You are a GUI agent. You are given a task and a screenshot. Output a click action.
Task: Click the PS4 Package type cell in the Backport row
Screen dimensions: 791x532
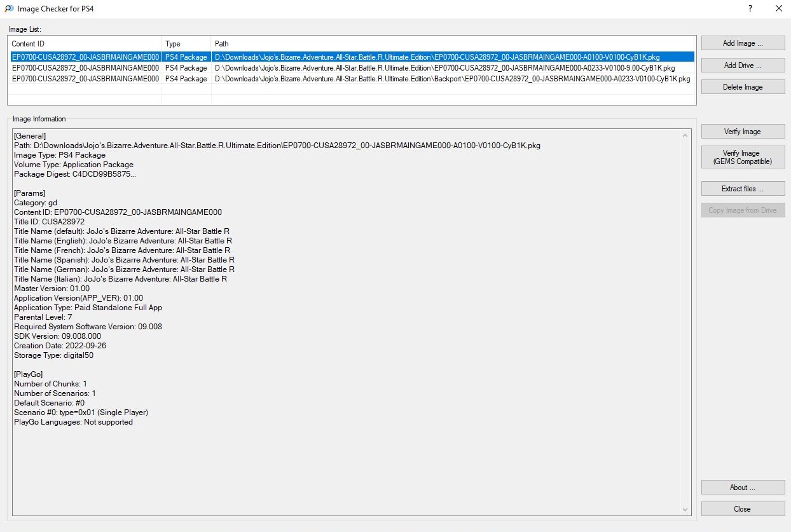click(186, 79)
